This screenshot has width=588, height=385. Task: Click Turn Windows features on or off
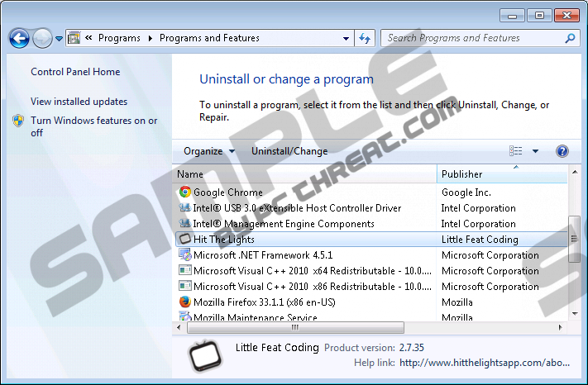[93, 126]
